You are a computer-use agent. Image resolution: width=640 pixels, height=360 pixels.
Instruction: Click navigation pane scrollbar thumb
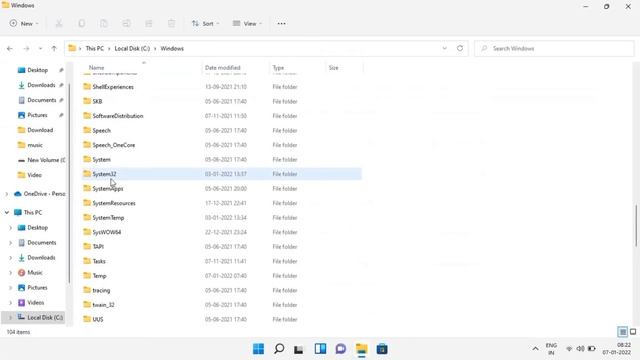[x=69, y=182]
